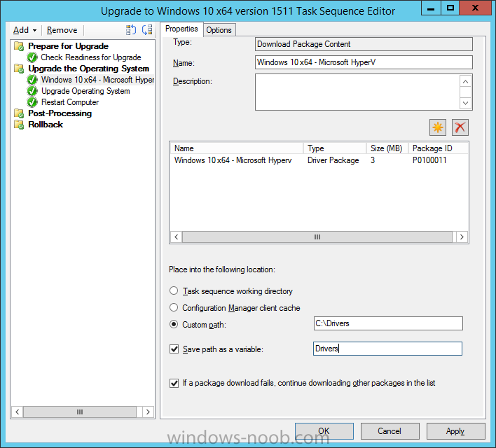Click the Apply button
This screenshot has width=496, height=448.
click(455, 431)
